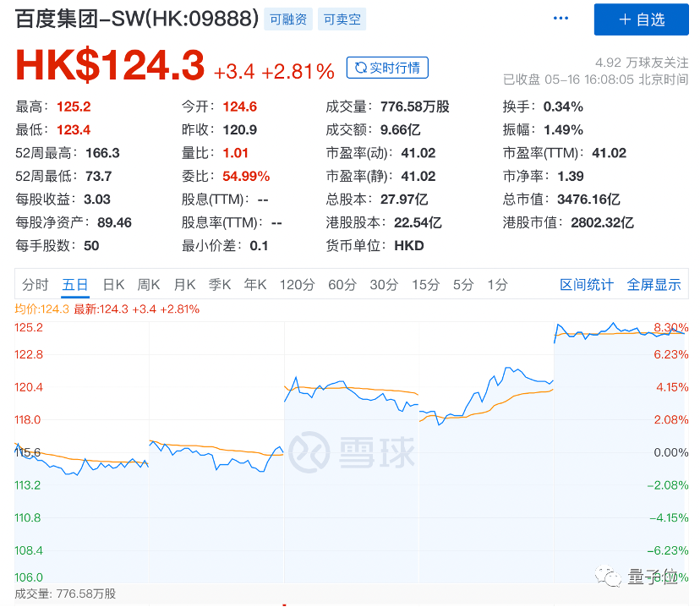Select the 月K chart tab
Viewport: 700px width, 607px height.
[x=184, y=285]
